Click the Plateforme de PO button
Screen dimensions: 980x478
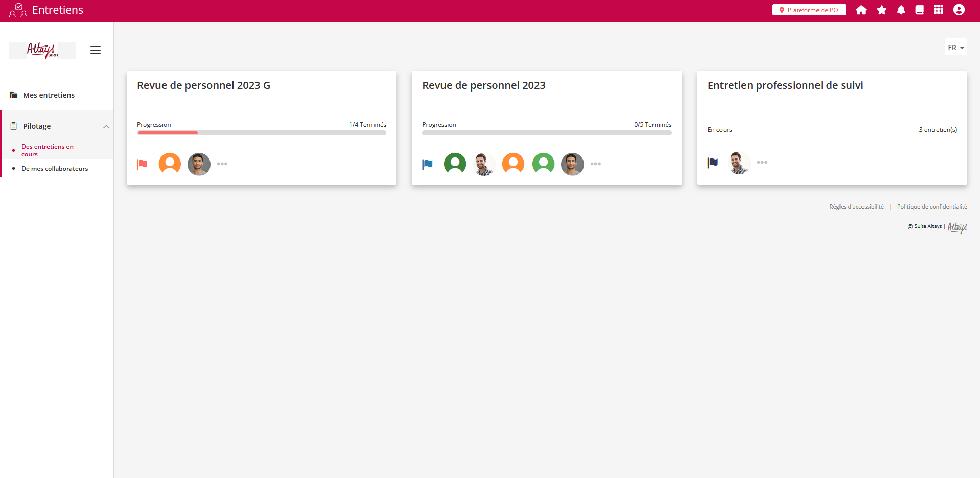coord(808,10)
